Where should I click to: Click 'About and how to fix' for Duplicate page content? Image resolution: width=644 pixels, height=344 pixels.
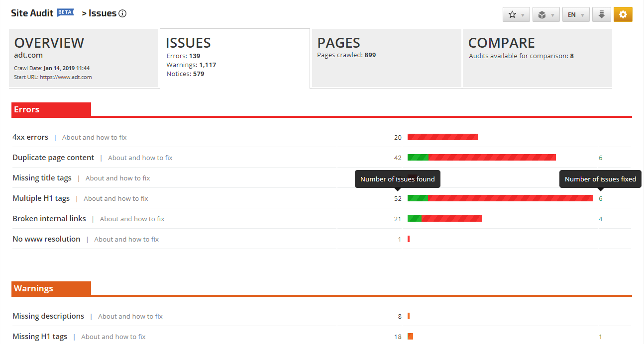(140, 158)
